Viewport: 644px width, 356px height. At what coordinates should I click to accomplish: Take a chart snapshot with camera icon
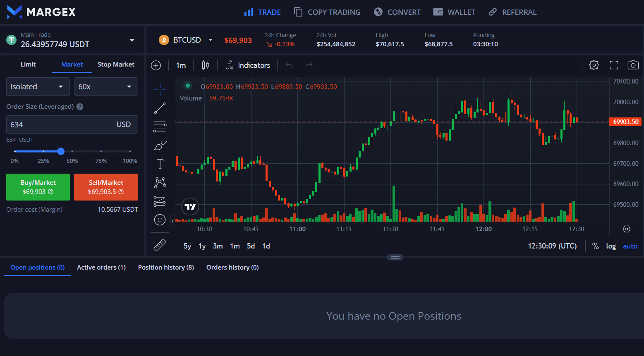click(x=633, y=65)
